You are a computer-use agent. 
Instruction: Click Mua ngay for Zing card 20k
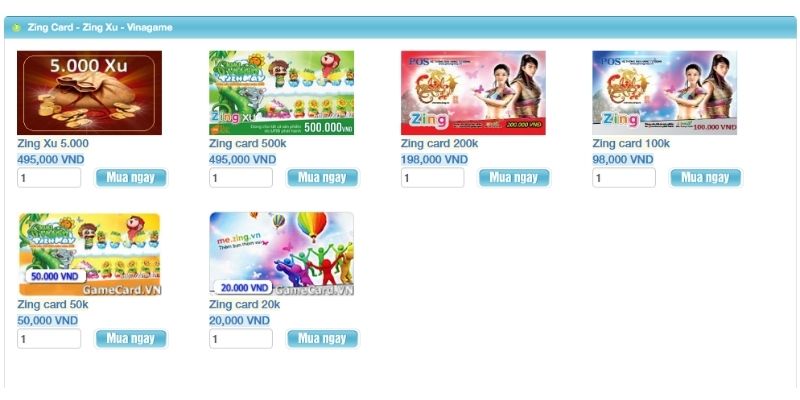point(322,339)
